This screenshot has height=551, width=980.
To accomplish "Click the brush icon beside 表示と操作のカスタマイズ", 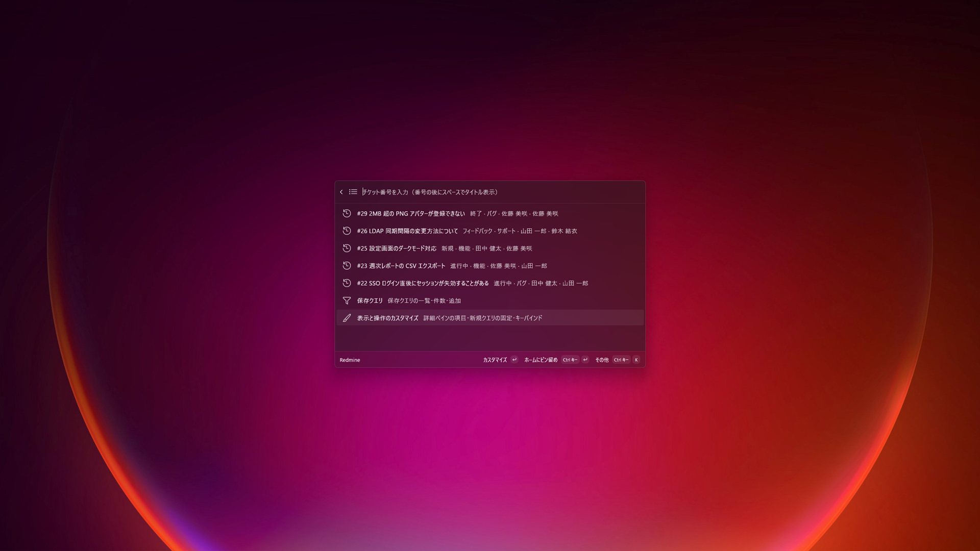I will pos(347,318).
